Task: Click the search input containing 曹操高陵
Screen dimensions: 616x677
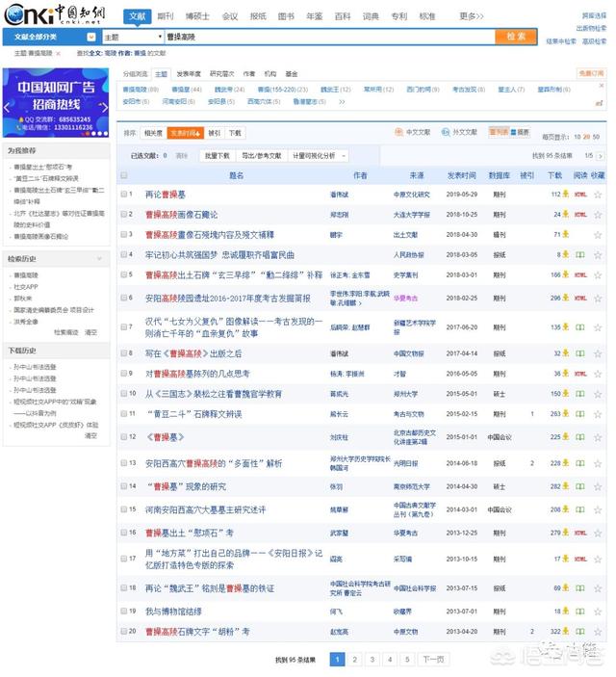Action: pyautogui.click(x=327, y=37)
